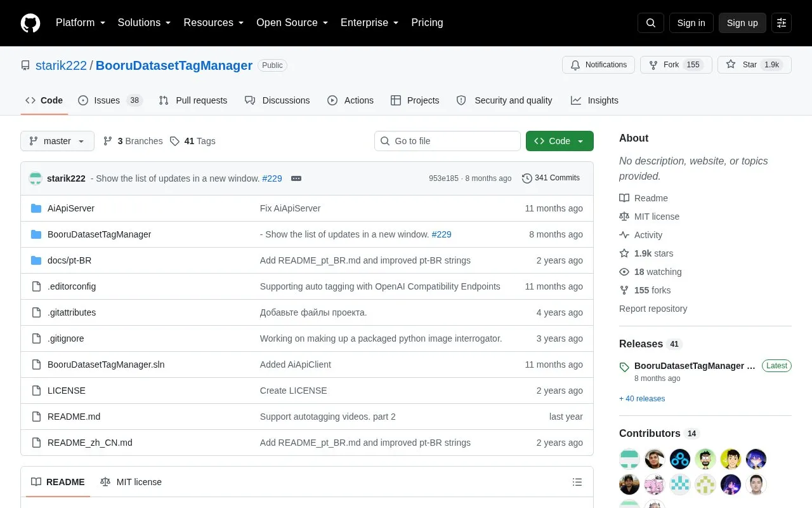Open the GitHub home logo
This screenshot has width=812, height=508.
tap(30, 23)
